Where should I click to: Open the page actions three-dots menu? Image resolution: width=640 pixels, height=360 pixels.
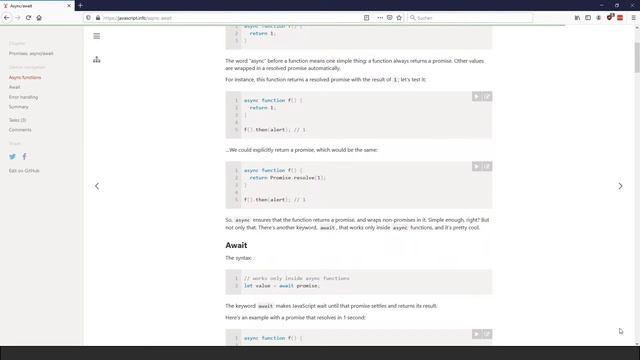pyautogui.click(x=380, y=18)
